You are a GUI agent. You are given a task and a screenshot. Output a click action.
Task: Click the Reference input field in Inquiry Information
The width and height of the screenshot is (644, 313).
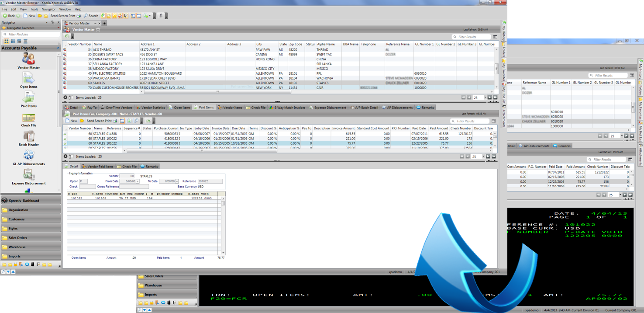(x=210, y=181)
